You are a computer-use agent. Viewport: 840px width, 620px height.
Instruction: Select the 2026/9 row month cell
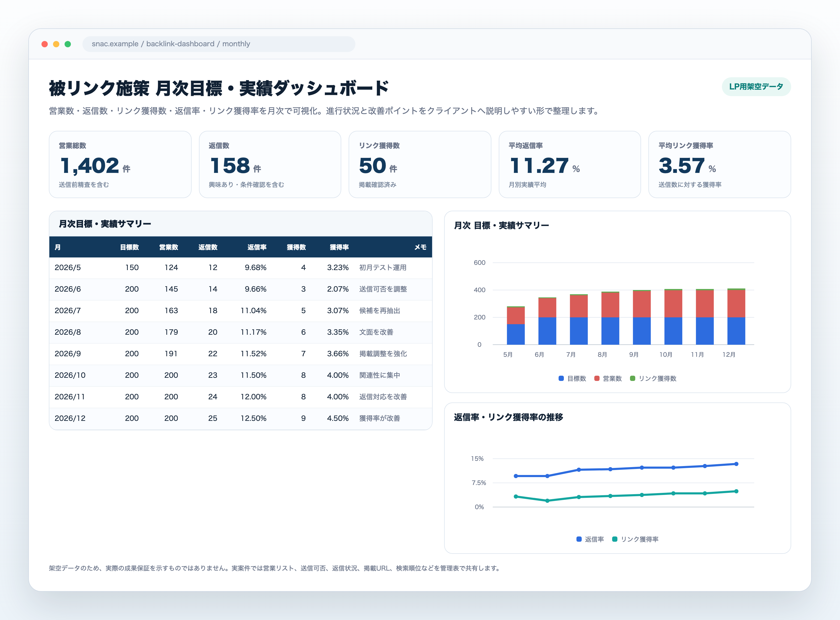(67, 354)
